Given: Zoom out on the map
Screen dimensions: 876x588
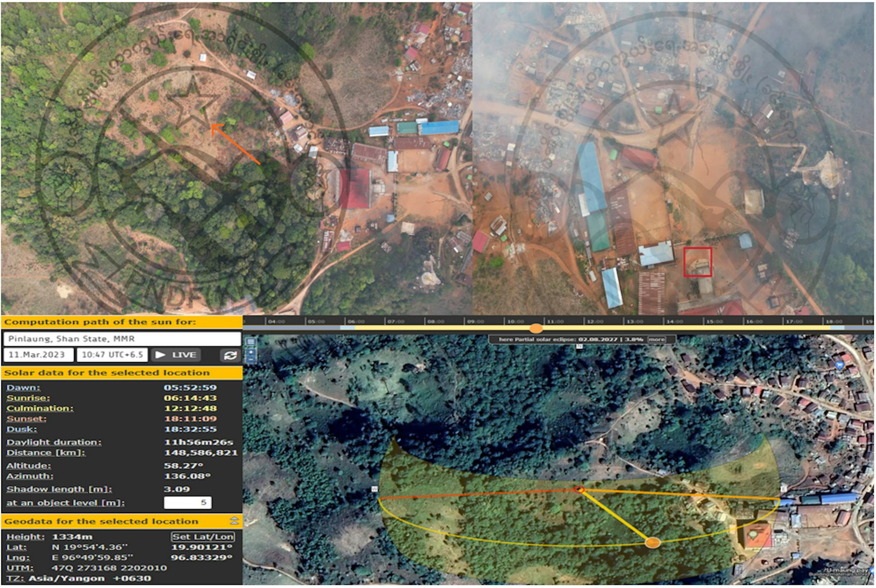Looking at the screenshot, I should [x=251, y=360].
